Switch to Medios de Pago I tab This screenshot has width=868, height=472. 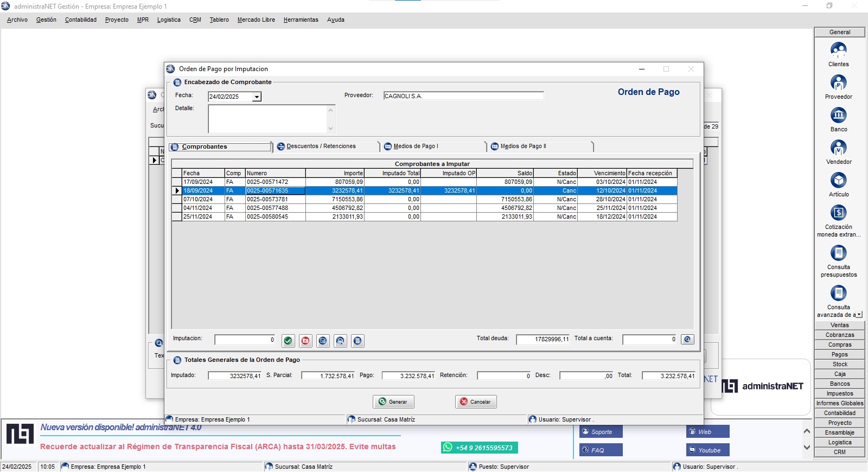434,146
